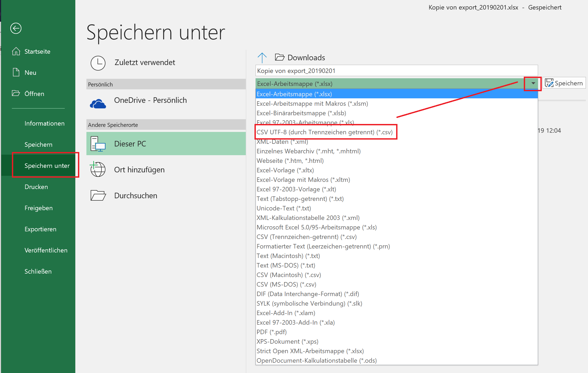Select OneDrive - Persönlich location
Viewport: 588px width, 373px height.
166,104
